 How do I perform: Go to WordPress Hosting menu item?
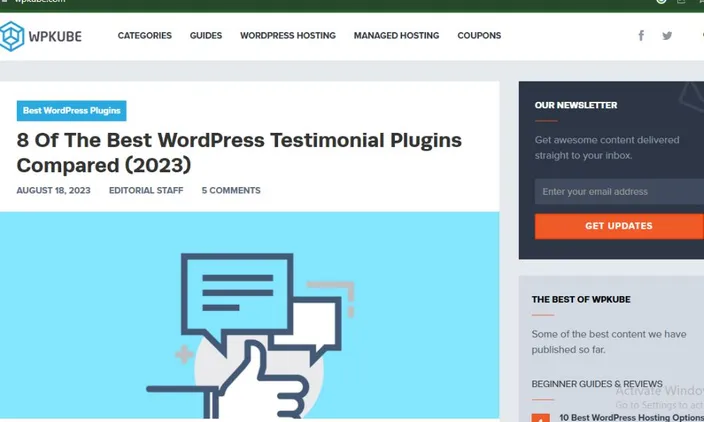[288, 35]
